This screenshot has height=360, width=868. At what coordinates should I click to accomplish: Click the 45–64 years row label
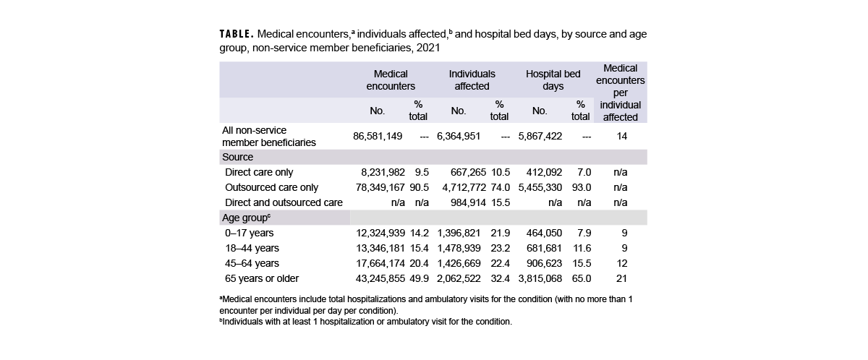[x=252, y=263]
